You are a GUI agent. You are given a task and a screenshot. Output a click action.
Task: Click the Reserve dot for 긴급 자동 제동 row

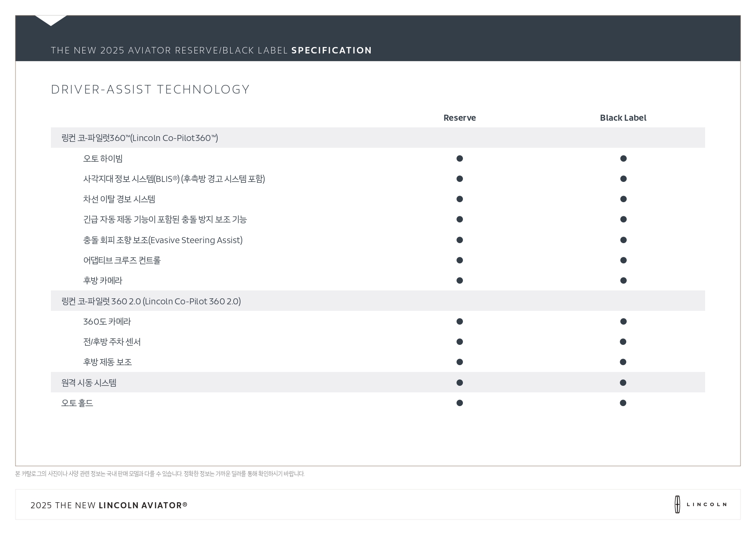tap(459, 219)
